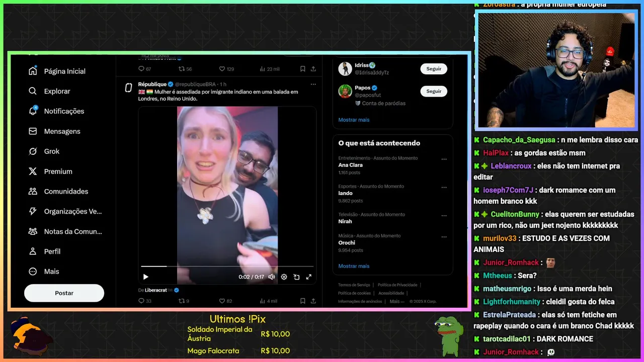Click chat username tarotcadilac01
Screen dimensions: 644x362
pyautogui.click(x=507, y=339)
